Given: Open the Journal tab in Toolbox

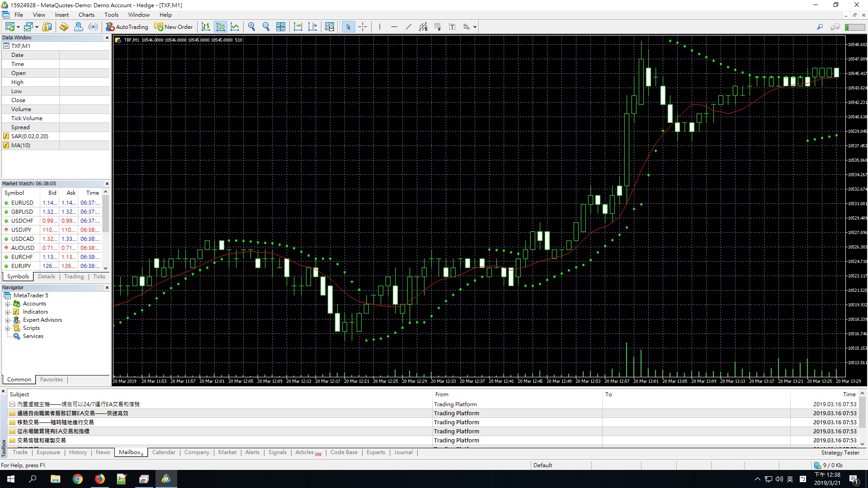Looking at the screenshot, I should point(403,452).
